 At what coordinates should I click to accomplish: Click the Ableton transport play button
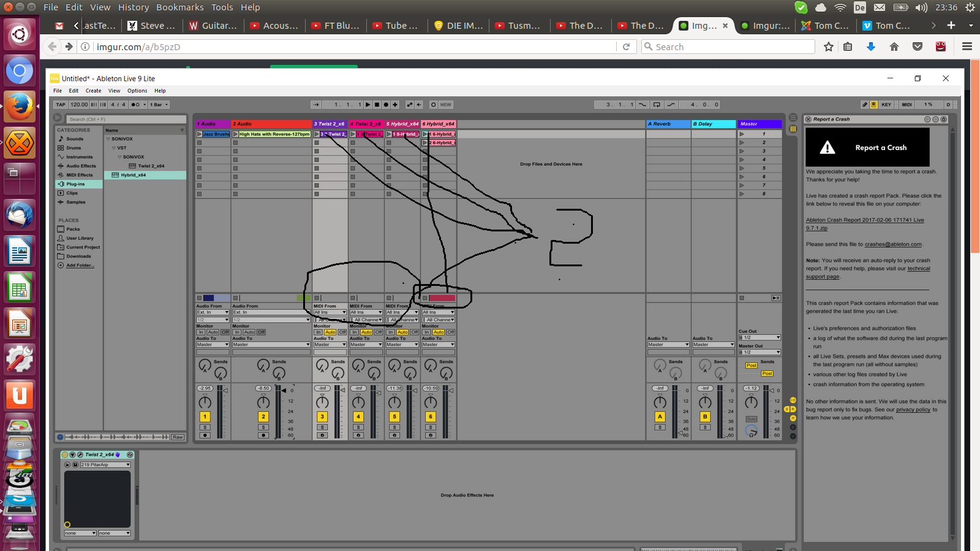point(368,105)
